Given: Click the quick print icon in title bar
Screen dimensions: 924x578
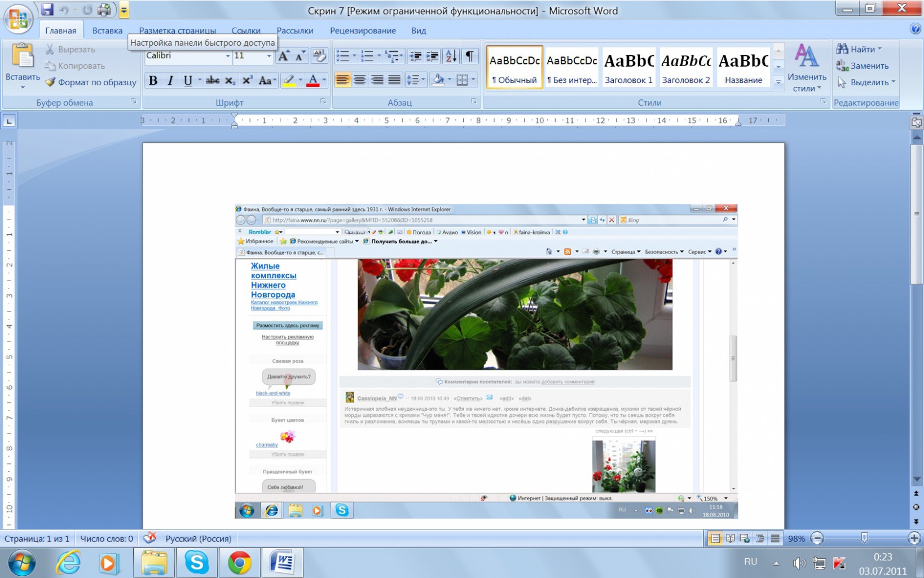Looking at the screenshot, I should (104, 10).
